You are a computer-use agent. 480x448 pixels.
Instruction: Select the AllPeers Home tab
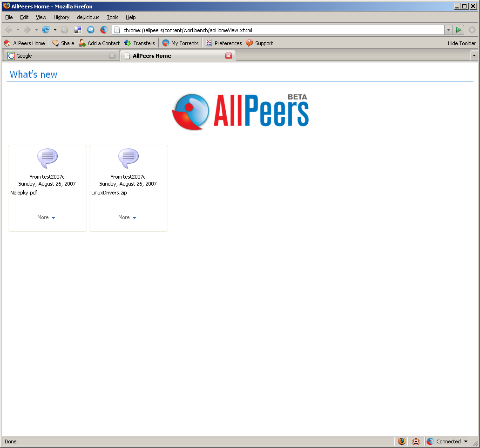(x=178, y=56)
